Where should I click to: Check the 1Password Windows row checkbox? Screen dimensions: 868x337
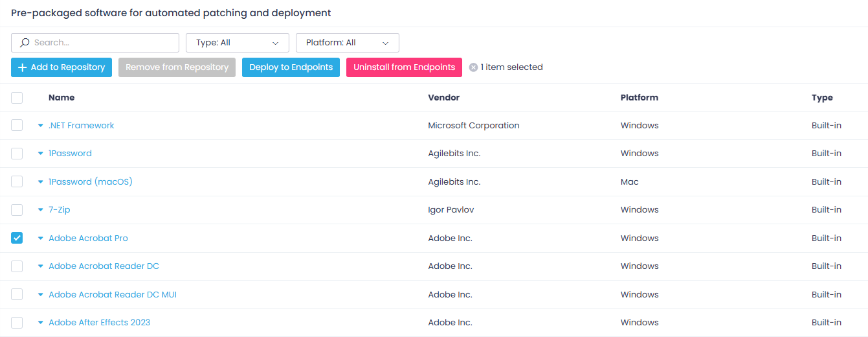pyautogui.click(x=17, y=154)
